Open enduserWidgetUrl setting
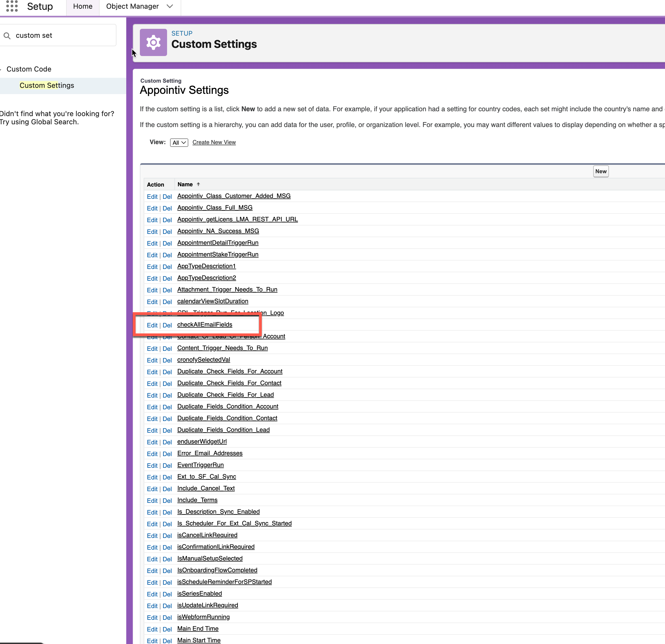The image size is (665, 644). tap(202, 442)
